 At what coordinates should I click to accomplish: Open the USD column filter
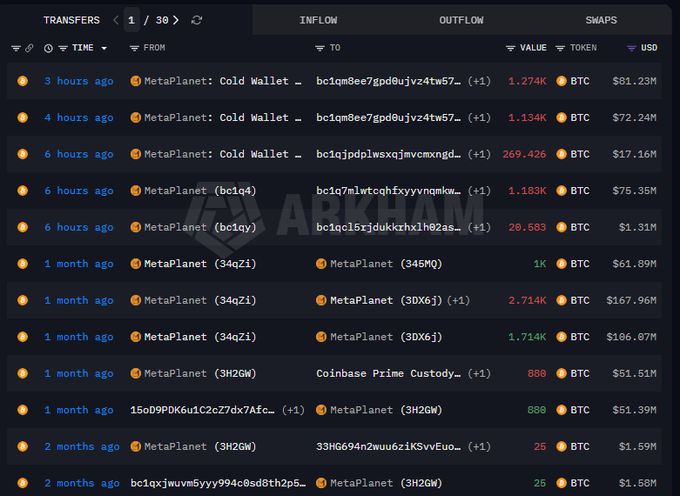click(631, 48)
